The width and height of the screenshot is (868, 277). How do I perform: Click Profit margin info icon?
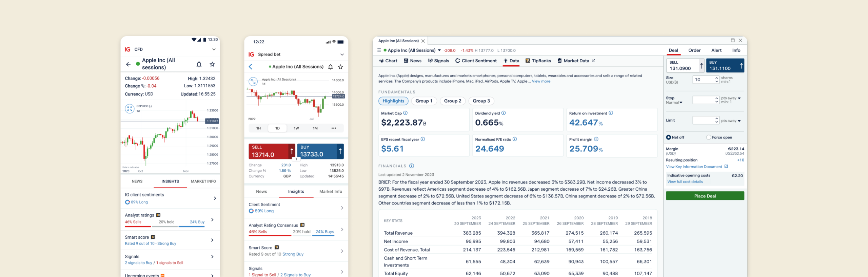(x=596, y=139)
